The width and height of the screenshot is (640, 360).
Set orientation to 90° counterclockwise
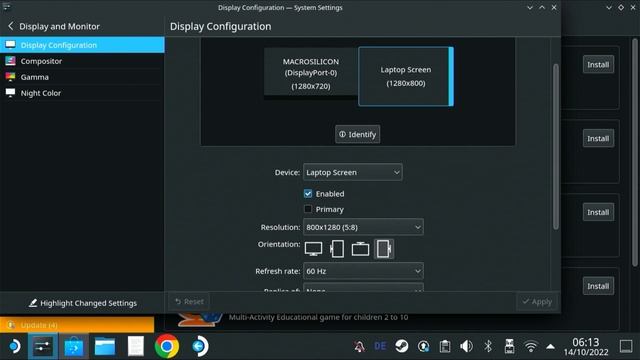(x=384, y=249)
